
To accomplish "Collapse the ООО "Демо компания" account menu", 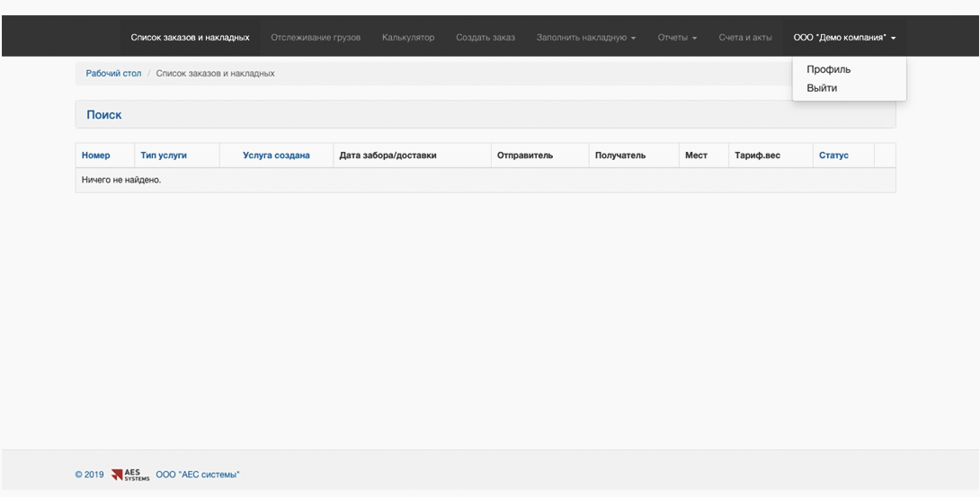I will pos(844,38).
